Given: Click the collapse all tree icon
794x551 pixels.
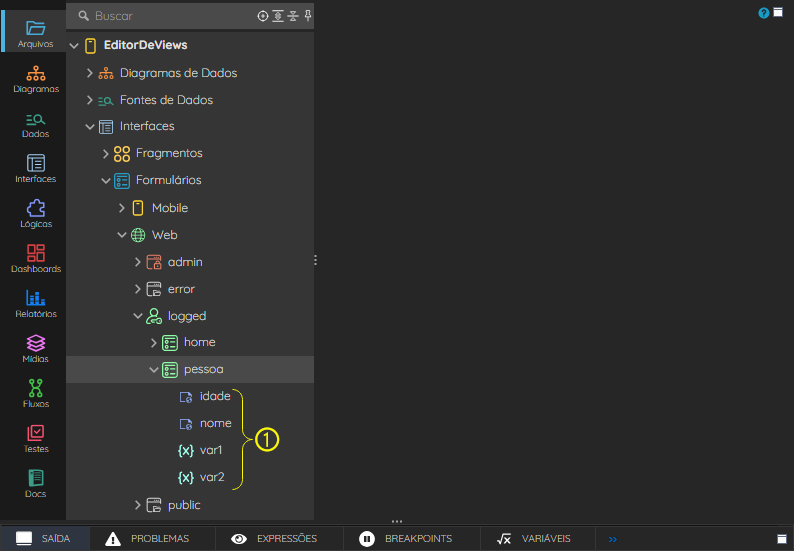Looking at the screenshot, I should tap(293, 16).
